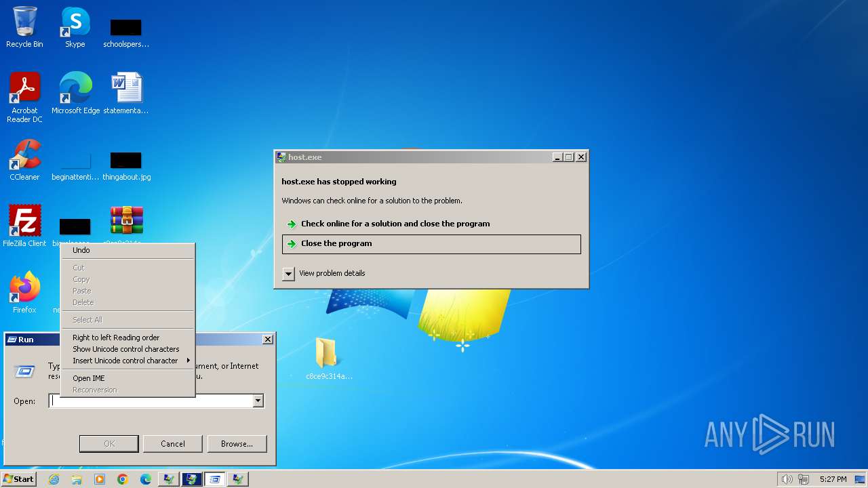The height and width of the screenshot is (488, 868).
Task: Open Internet Explorer from the taskbar
Action: click(x=54, y=479)
